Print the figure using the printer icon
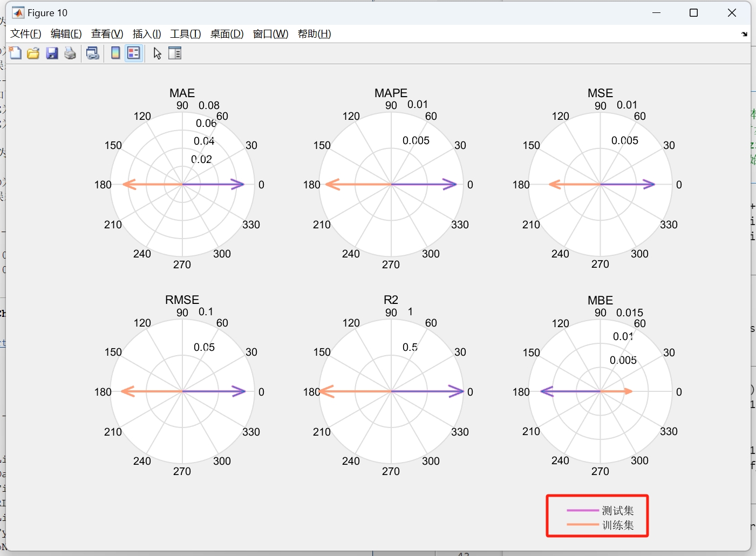Screen dimensions: 756x556 70,53
